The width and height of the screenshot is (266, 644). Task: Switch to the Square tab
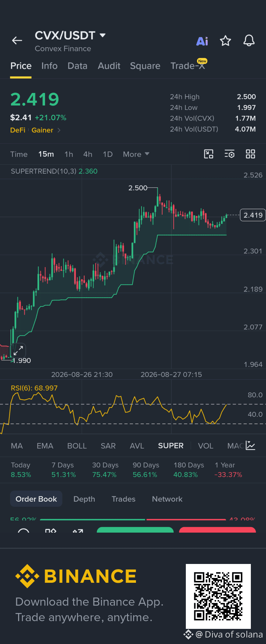(x=145, y=66)
